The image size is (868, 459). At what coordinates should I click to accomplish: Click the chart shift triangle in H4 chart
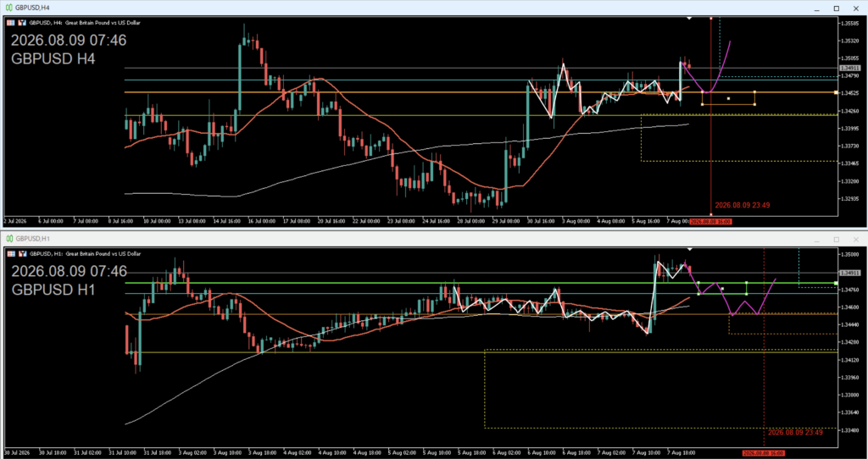click(x=689, y=19)
